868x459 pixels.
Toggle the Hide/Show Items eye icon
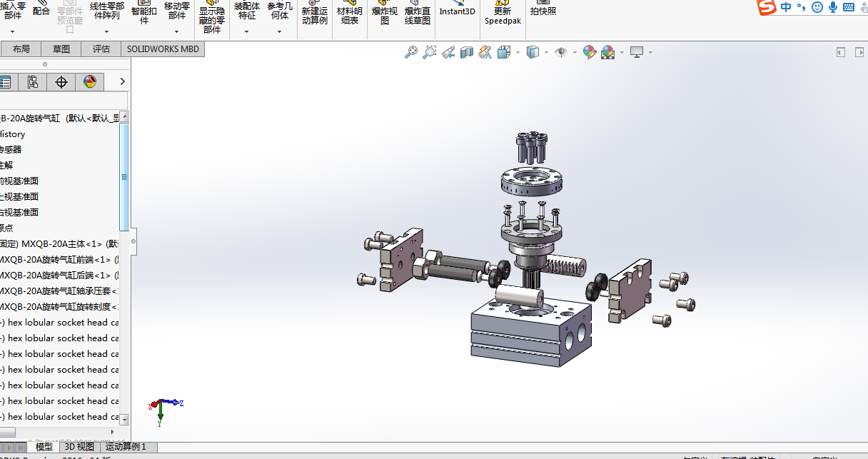tap(561, 52)
